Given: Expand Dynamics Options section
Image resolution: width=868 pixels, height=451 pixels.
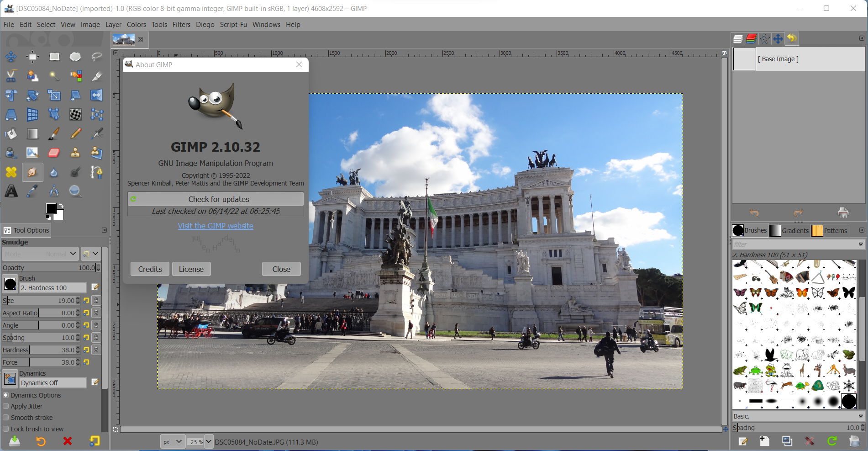Looking at the screenshot, I should (x=6, y=395).
